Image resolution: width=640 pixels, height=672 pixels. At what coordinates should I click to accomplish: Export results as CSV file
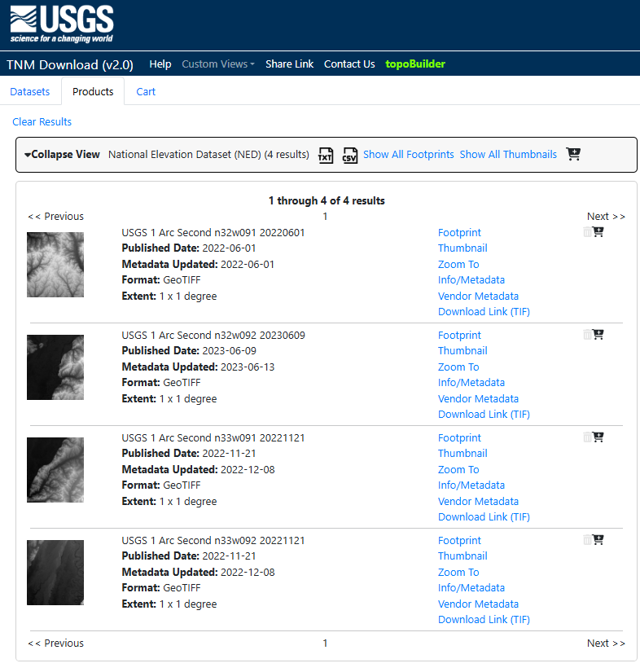pos(349,155)
